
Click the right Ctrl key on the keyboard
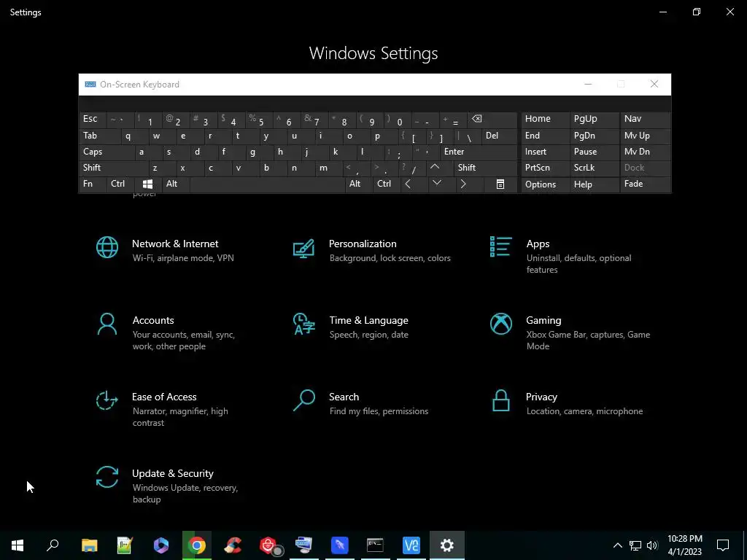click(387, 184)
